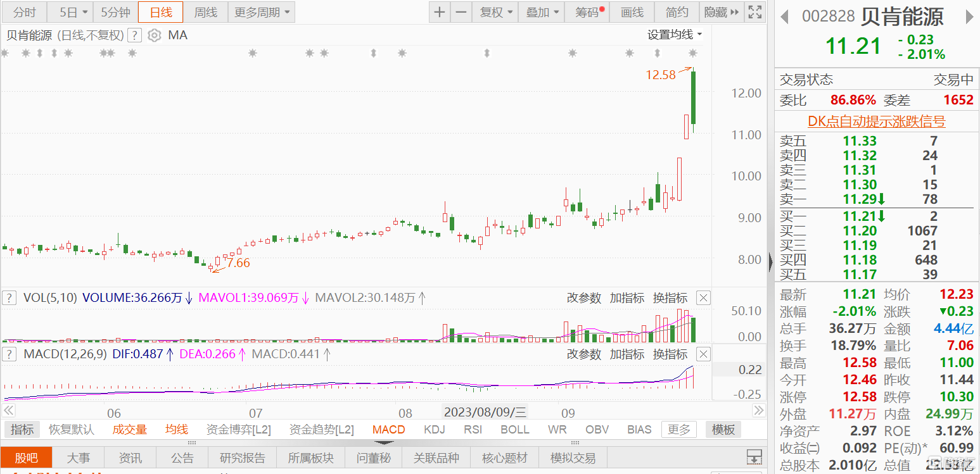The image size is (980, 474).
Task: Open 公告 tab
Action: click(x=182, y=458)
